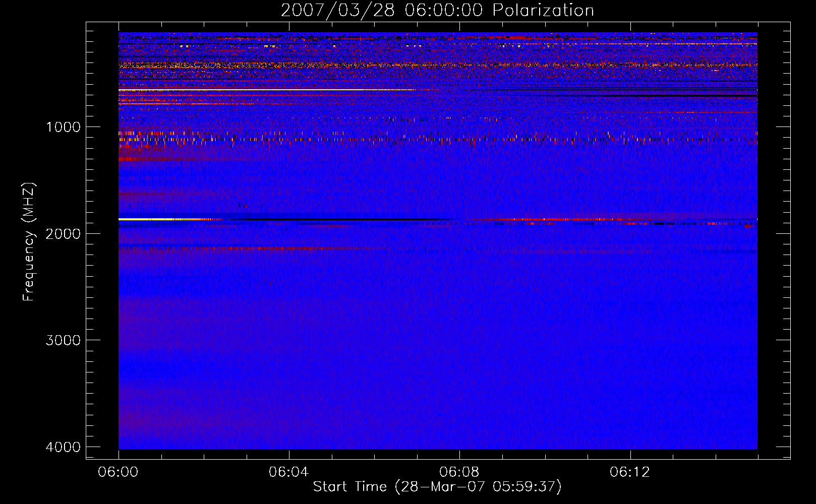
Task: Click the 1000 frequency tick label
Action: point(63,127)
